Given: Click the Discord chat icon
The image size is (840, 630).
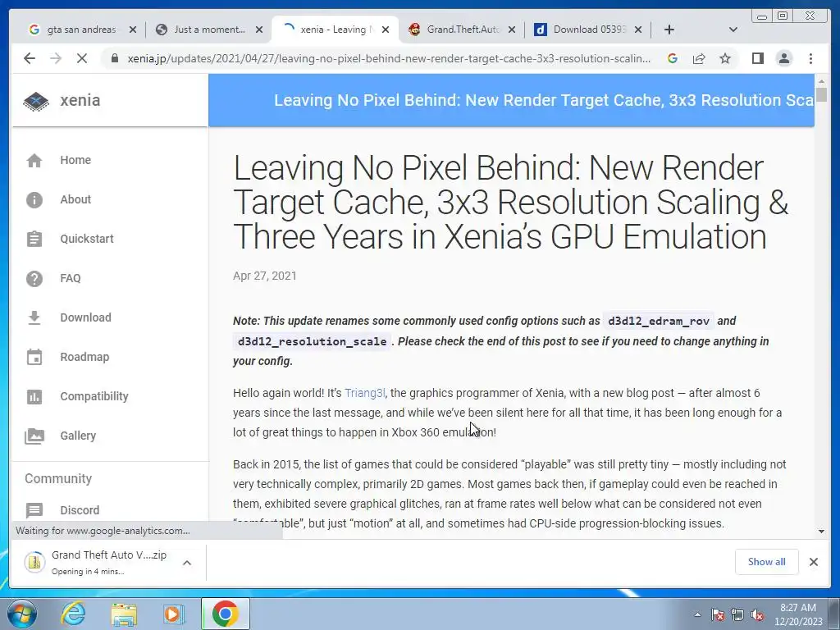Looking at the screenshot, I should (34, 510).
